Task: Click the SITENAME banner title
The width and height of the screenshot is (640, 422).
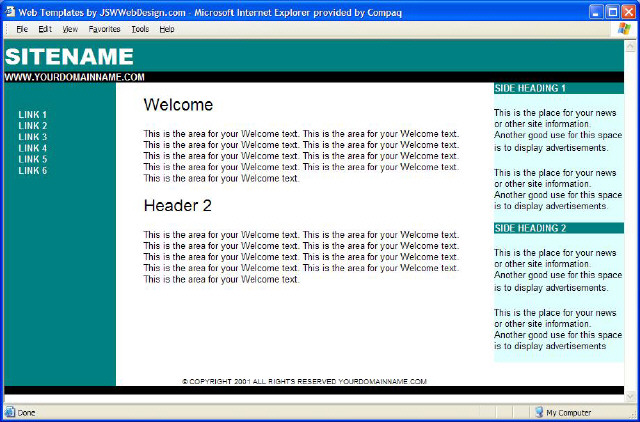Action: point(69,56)
